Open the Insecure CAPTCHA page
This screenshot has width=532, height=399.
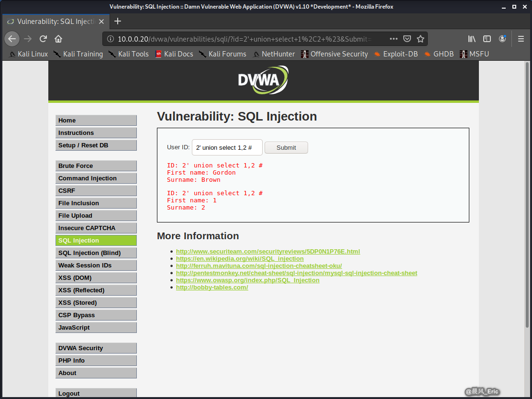(x=96, y=228)
